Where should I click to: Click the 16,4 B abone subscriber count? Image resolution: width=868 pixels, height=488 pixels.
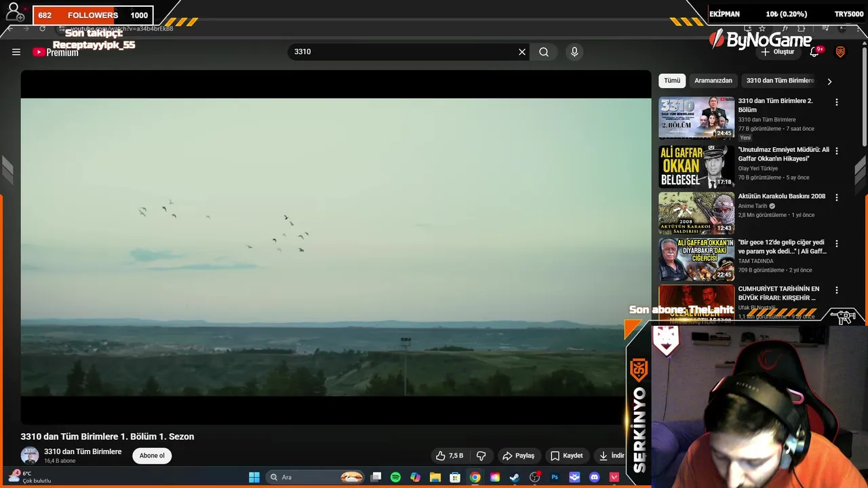point(60,461)
